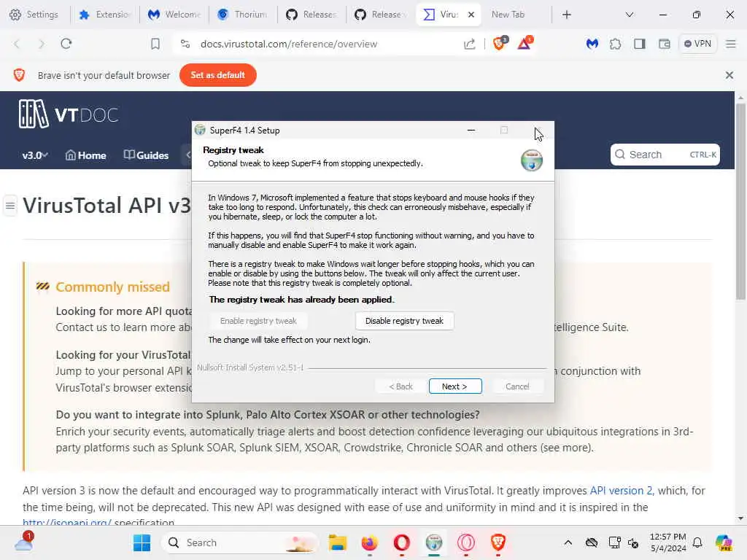This screenshot has width=747, height=560.
Task: Expand the v3.0 version dropdown
Action: click(x=34, y=155)
